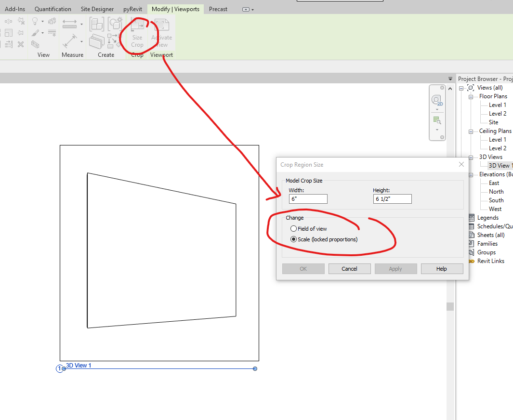Click the Scale tool icon
Viewport: 513px width, 420px height.
9,33
